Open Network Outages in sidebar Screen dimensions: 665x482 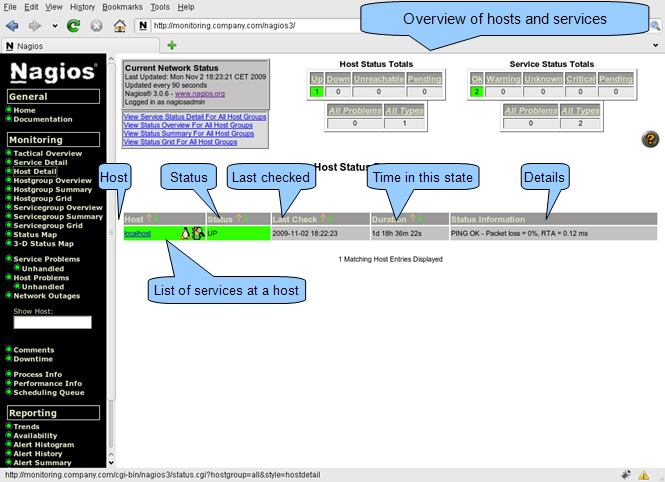pos(47,296)
